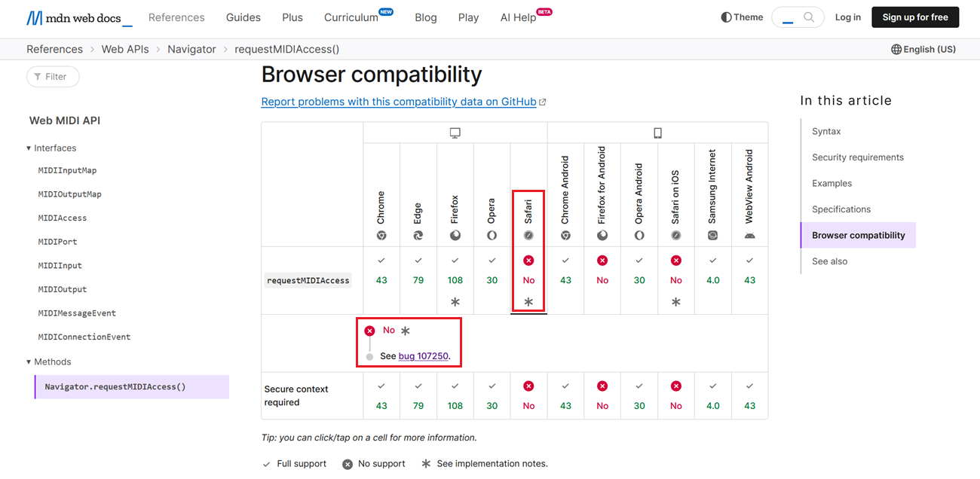
Task: Jump to Specifications in article outline
Action: [841, 209]
